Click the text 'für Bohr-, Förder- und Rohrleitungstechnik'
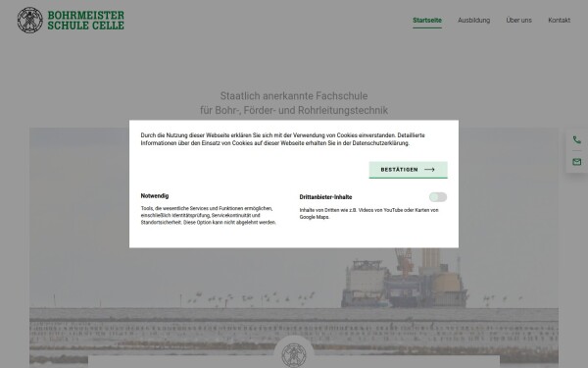 click(x=294, y=110)
